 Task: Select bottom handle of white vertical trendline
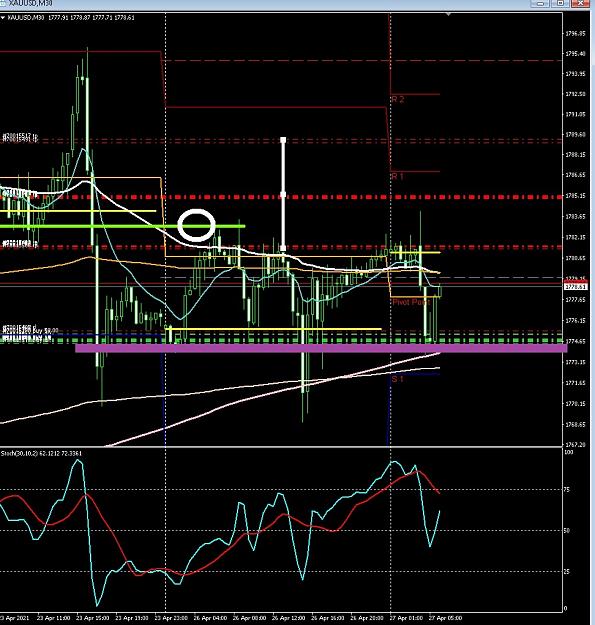click(283, 248)
